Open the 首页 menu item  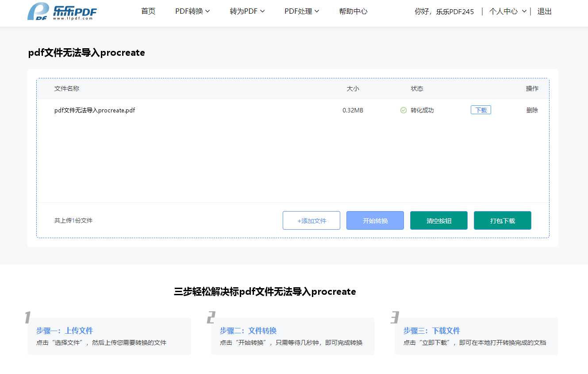(x=148, y=12)
